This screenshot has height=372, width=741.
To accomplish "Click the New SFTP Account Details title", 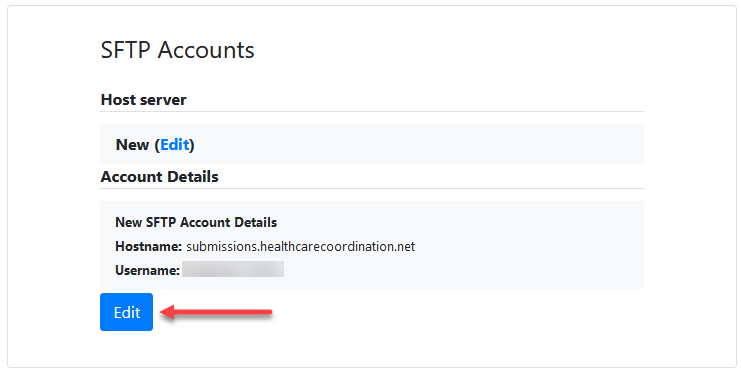I will click(x=196, y=222).
